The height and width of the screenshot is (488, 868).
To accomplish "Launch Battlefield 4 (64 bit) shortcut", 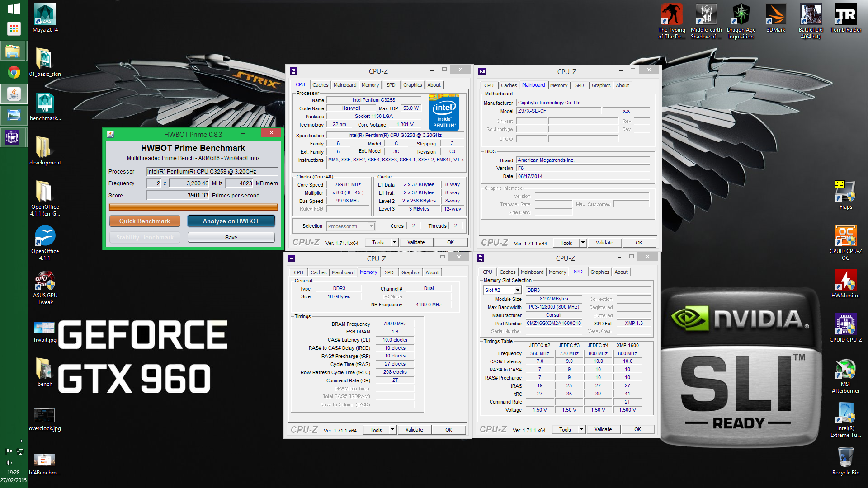I will [811, 21].
